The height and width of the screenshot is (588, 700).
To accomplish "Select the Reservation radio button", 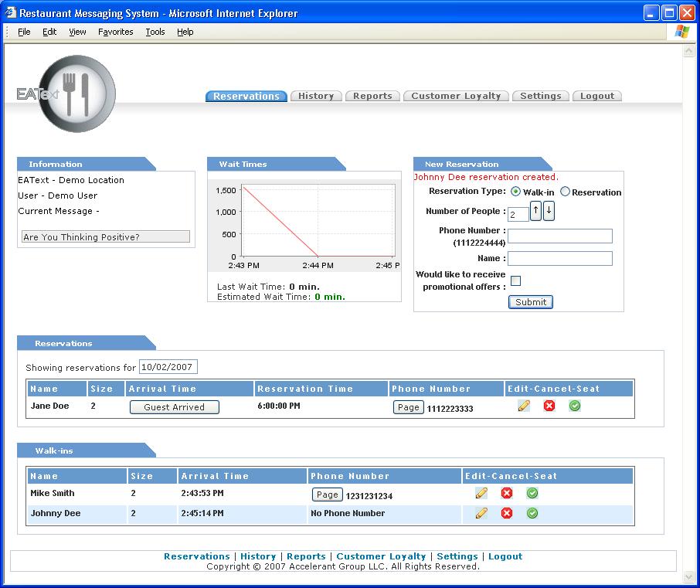I will [566, 192].
